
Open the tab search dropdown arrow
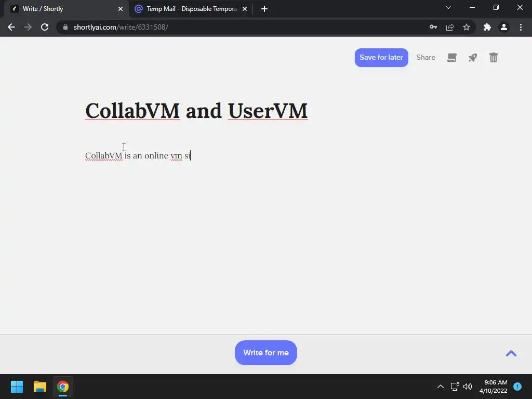[x=448, y=7]
